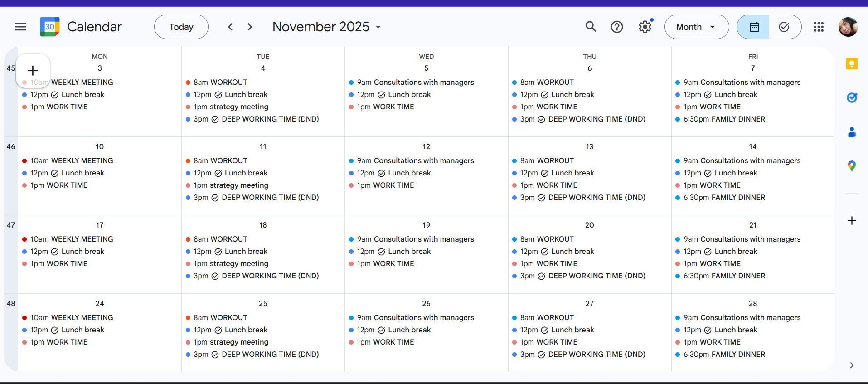Open the Settings gear menu
868x384 pixels.
point(645,27)
